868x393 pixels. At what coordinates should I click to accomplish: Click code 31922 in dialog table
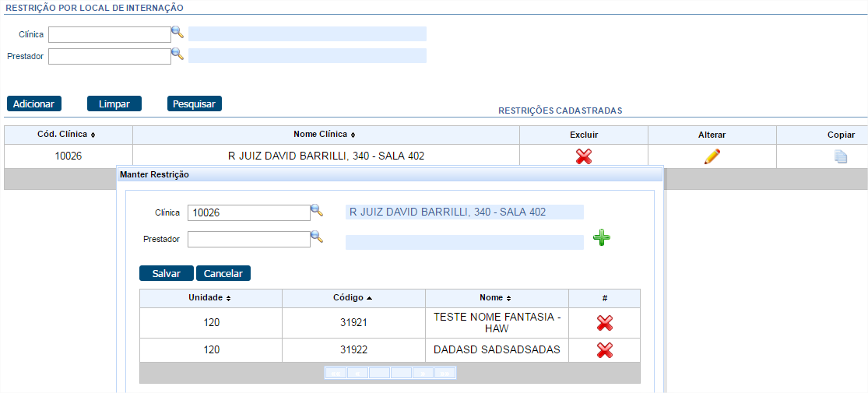[353, 350]
